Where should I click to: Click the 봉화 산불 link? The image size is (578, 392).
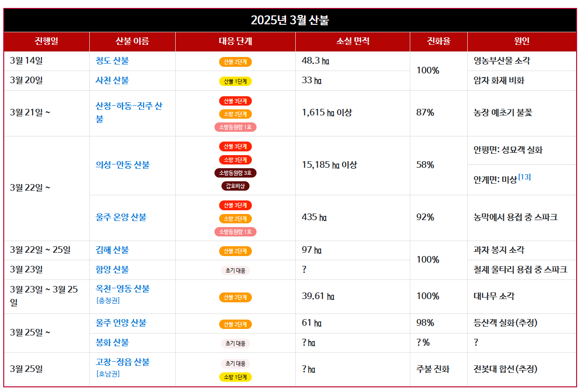pos(112,342)
